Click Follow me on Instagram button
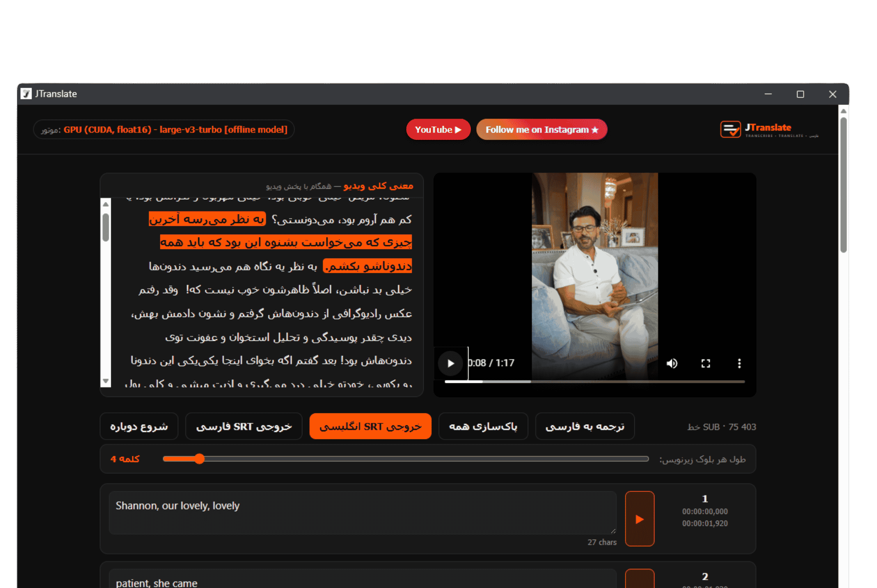This screenshot has height=588, width=877. [x=541, y=129]
